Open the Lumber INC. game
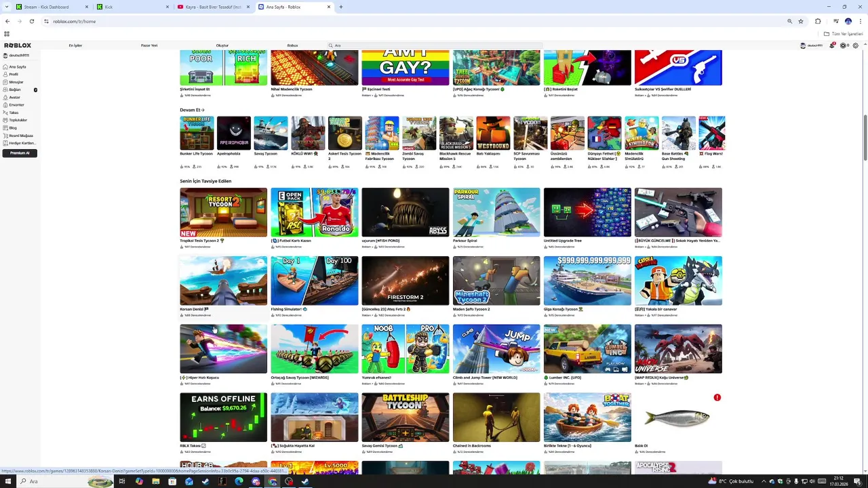The height and width of the screenshot is (488, 868). (587, 349)
